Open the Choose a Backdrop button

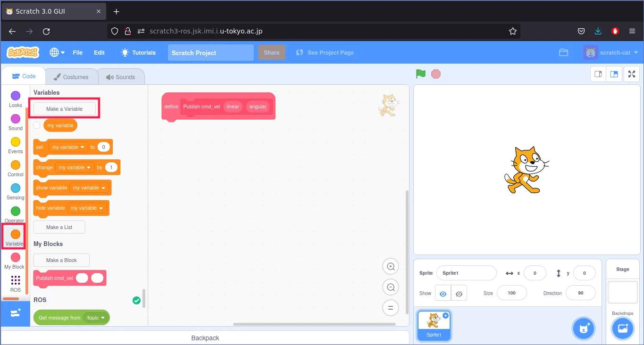tap(622, 328)
